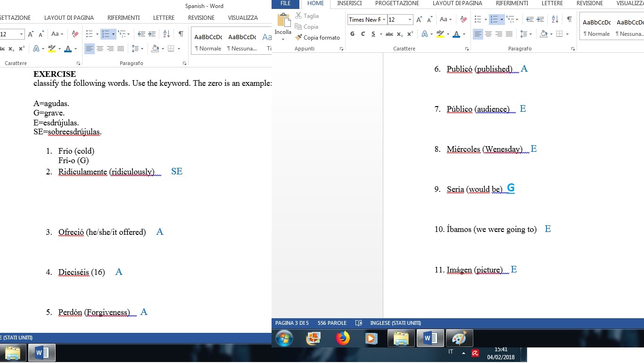The image size is (644, 363).
Task: Toggle superscript in front Word window
Action: point(410,34)
